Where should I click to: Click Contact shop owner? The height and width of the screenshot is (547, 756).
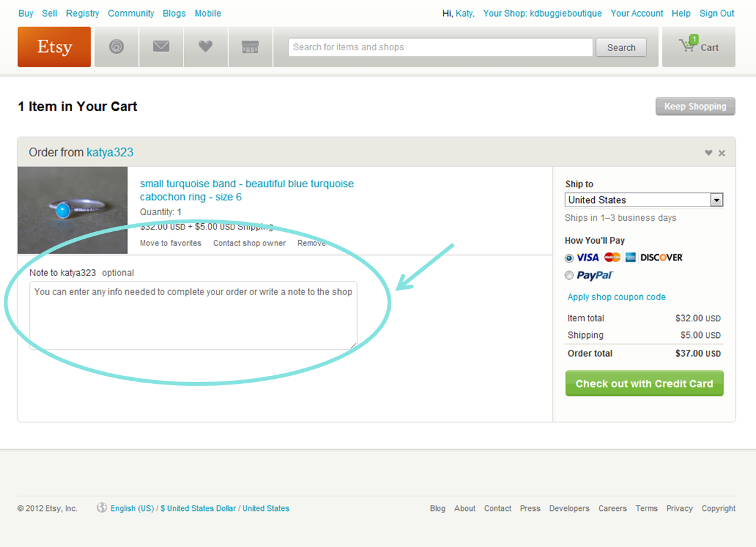249,243
